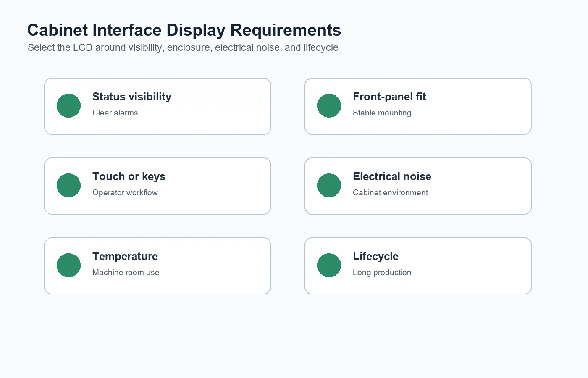Click the Select the LCD subtitle text
Screen dimensions: 588x378
pos(183,47)
